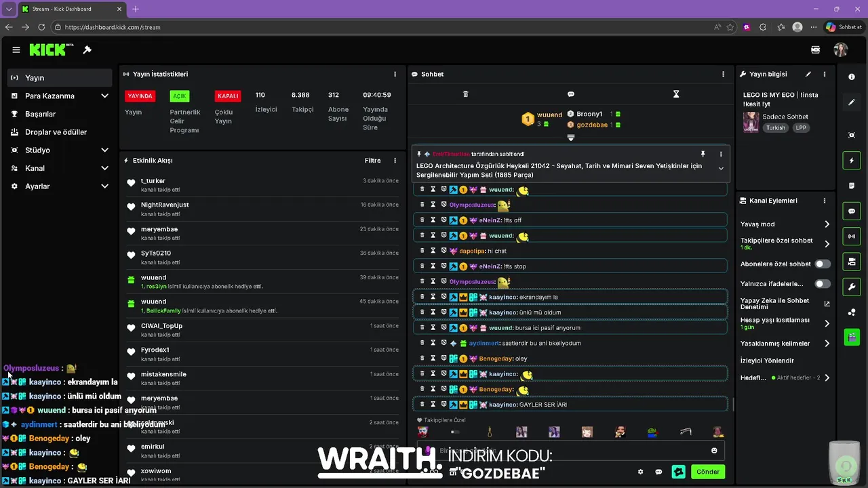
Task: Click the speech bubble icon beside chat gear
Action: [658, 472]
